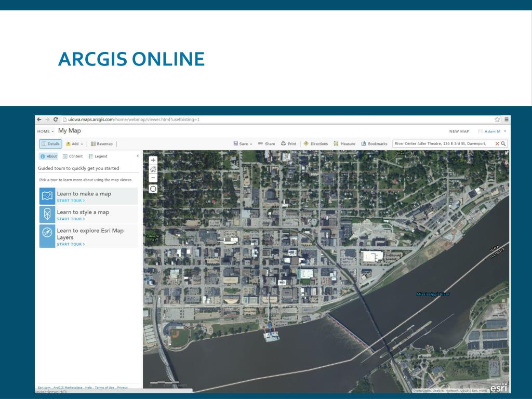Bookmark the page with the star icon
This screenshot has height=399, width=532.
click(x=497, y=119)
